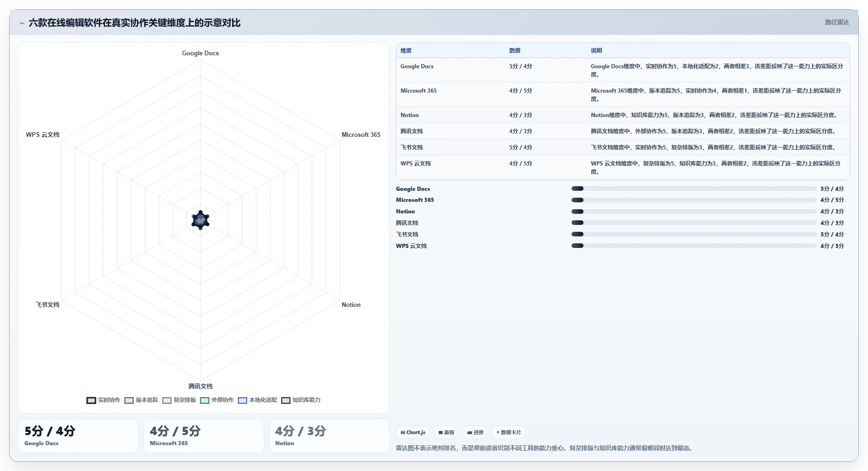
Task: Click the 腾讯文档 axis label on the radar
Action: [x=200, y=386]
